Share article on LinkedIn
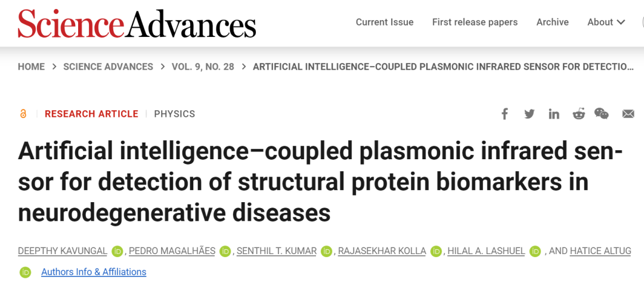Screen dimensions: 644x291 point(554,114)
